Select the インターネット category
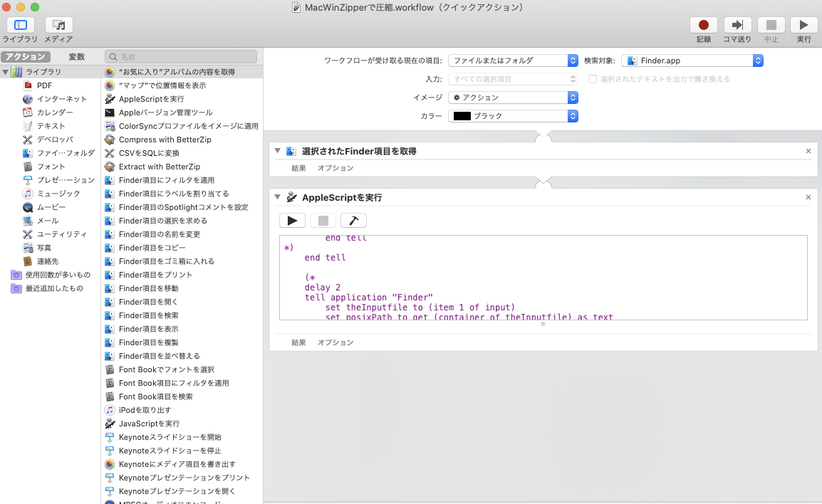Image resolution: width=822 pixels, height=504 pixels. click(x=61, y=99)
